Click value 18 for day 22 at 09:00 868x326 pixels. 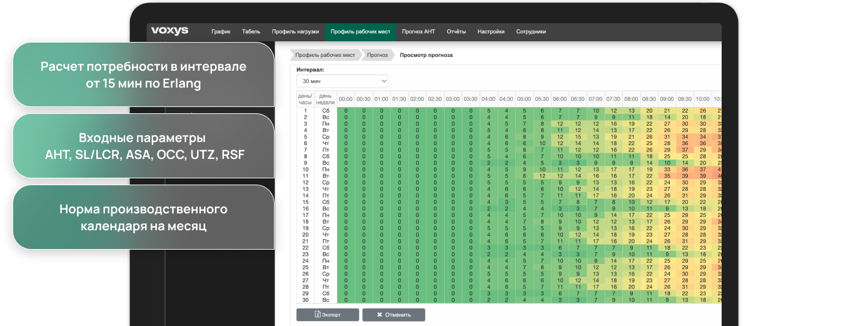click(x=667, y=248)
